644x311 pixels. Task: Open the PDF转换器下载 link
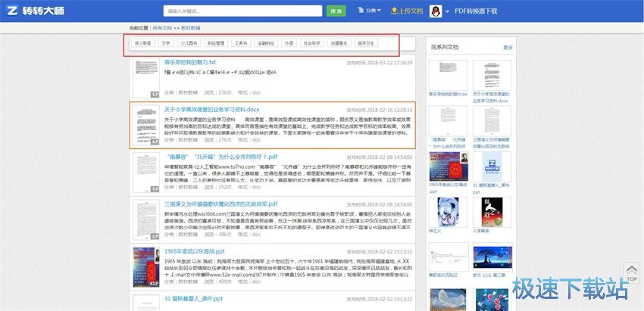coord(476,11)
